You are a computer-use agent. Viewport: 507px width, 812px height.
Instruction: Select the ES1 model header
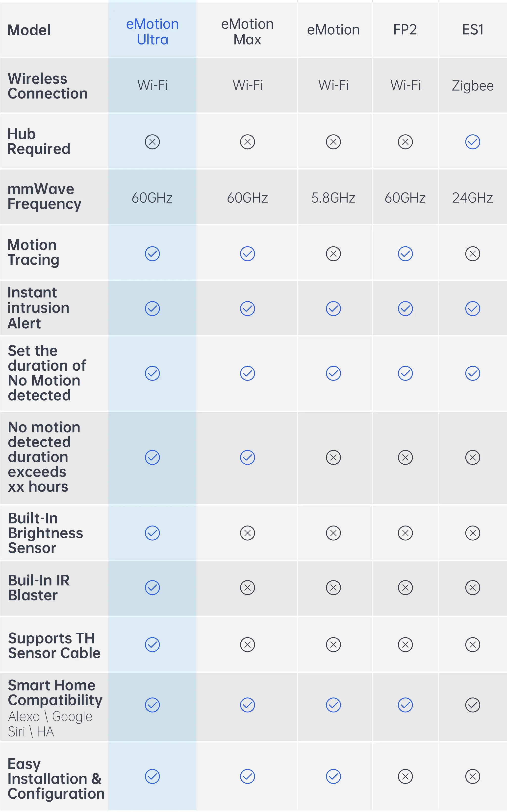tap(472, 30)
